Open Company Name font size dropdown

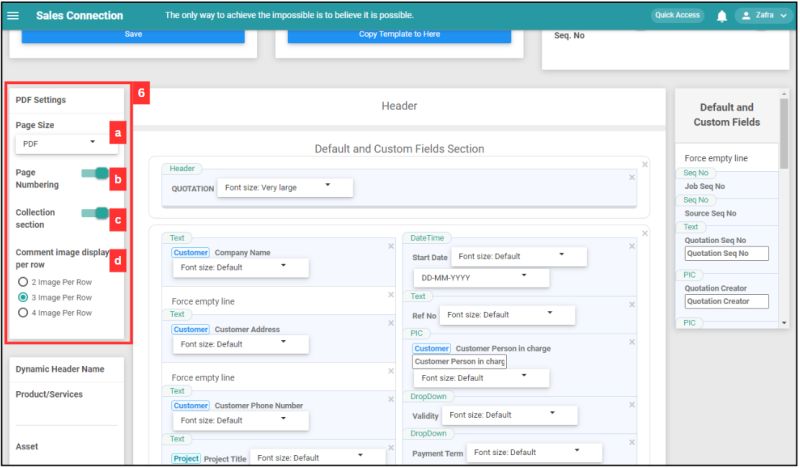[x=240, y=267]
